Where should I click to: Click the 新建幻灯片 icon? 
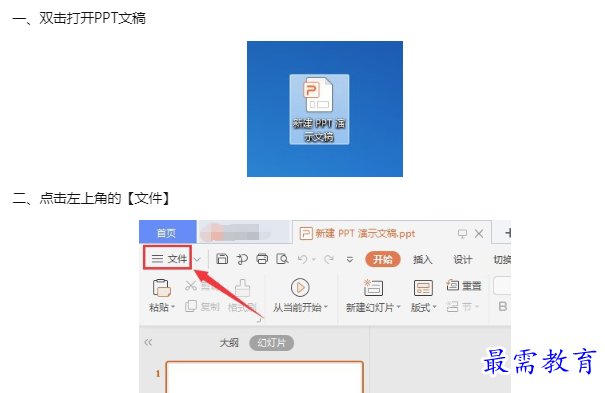click(373, 288)
